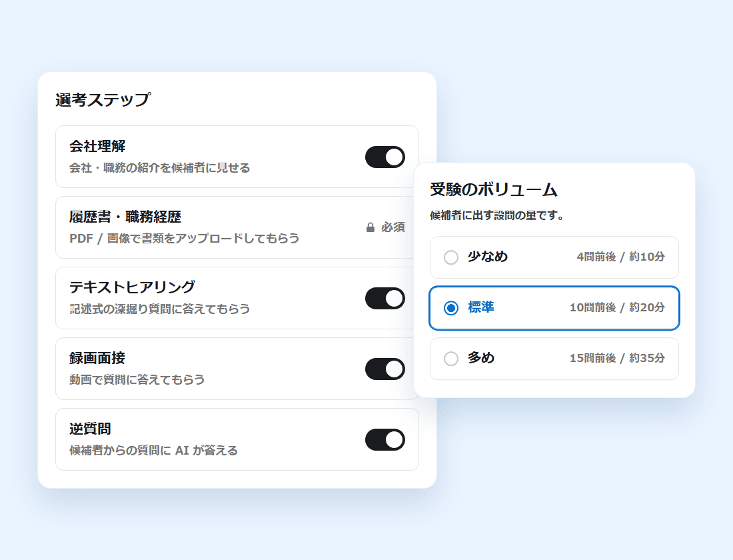Click the 10問前後 / 約20分 text
This screenshot has width=733, height=560.
tap(617, 307)
